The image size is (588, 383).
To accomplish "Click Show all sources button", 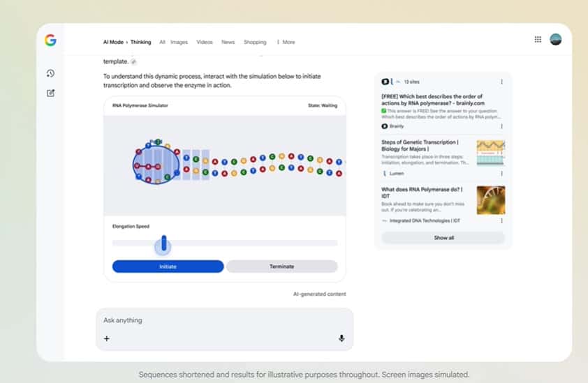I will [443, 238].
